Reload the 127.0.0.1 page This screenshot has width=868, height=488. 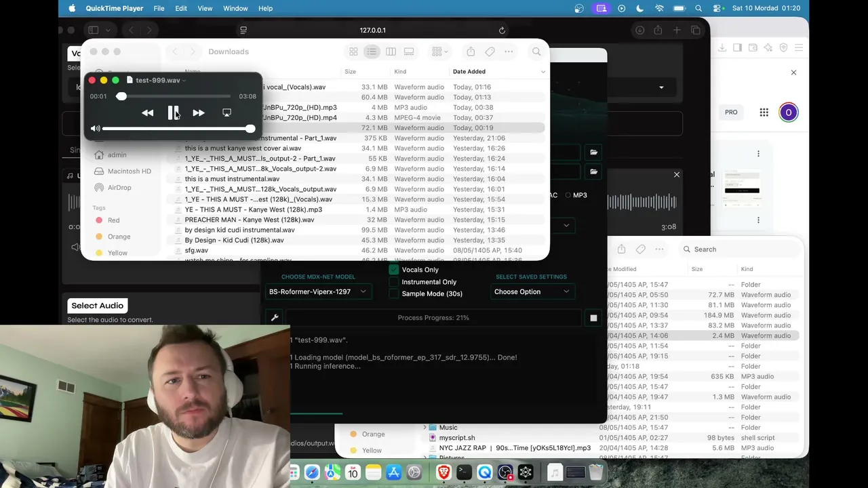click(502, 30)
